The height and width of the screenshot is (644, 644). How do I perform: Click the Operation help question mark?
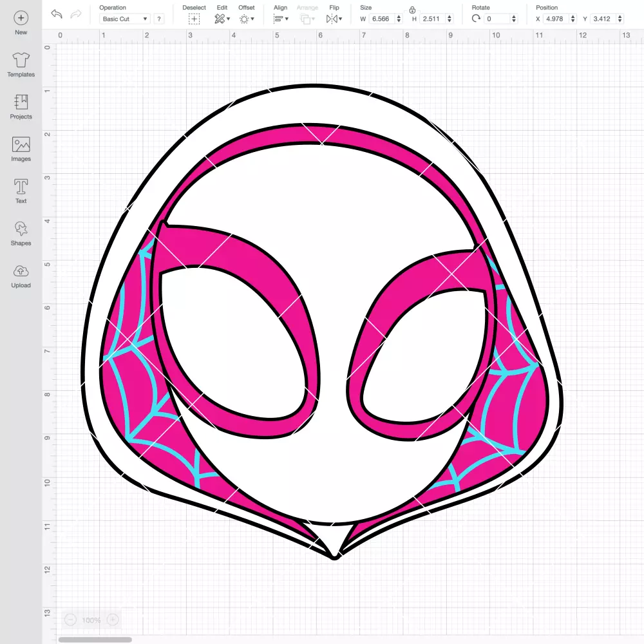[x=159, y=19]
